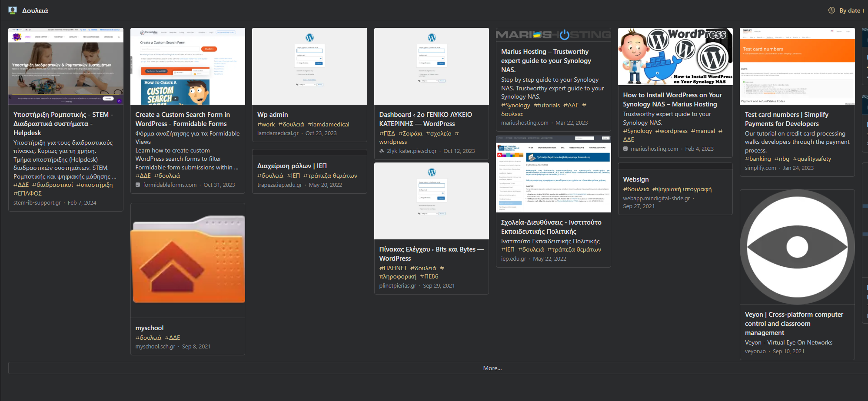Open Create a Custom Search Form title
The width and height of the screenshot is (868, 401).
[183, 119]
